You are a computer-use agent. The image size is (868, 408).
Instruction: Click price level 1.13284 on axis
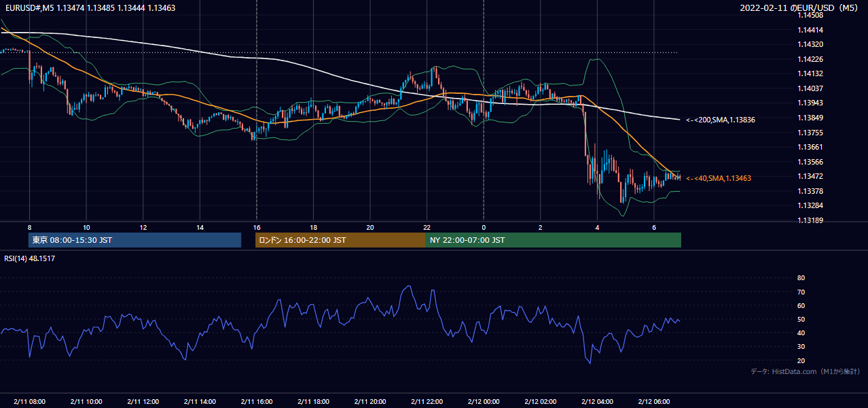point(810,205)
